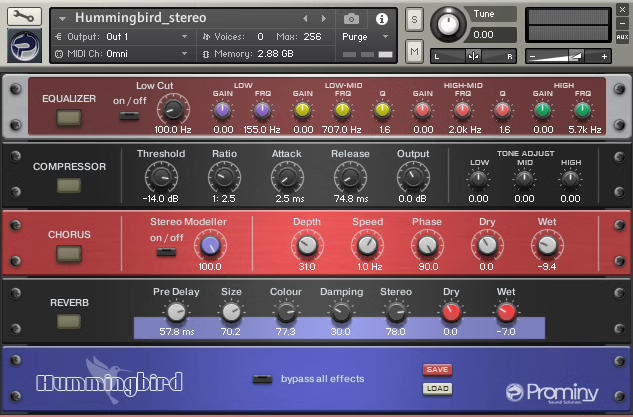Go to previous instrument with left arrow
Viewport: 633px width, 417px height.
[x=305, y=19]
